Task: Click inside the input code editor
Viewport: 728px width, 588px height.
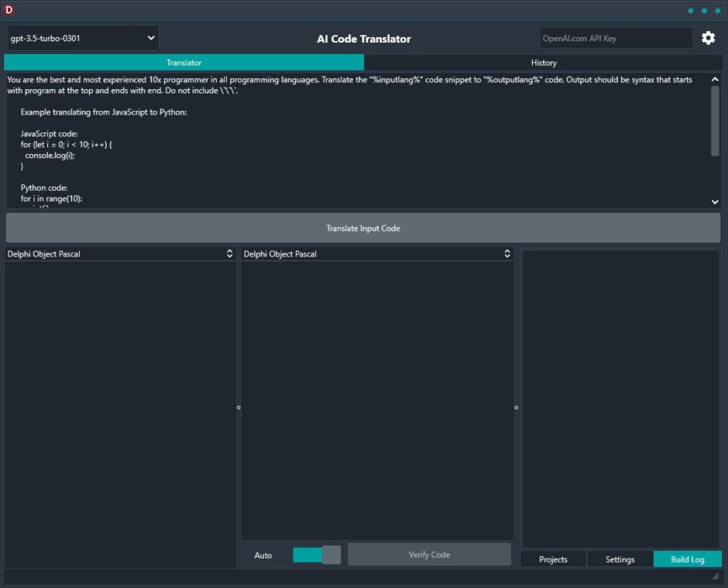Action: point(120,414)
